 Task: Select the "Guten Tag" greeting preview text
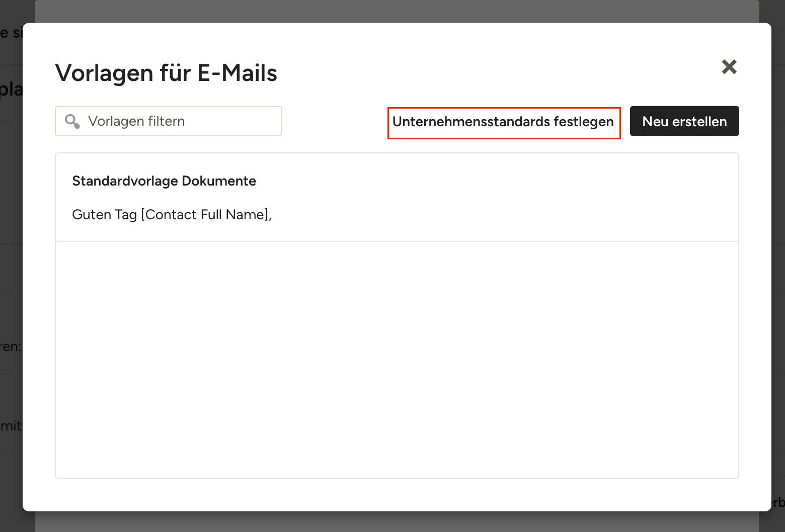(x=104, y=215)
